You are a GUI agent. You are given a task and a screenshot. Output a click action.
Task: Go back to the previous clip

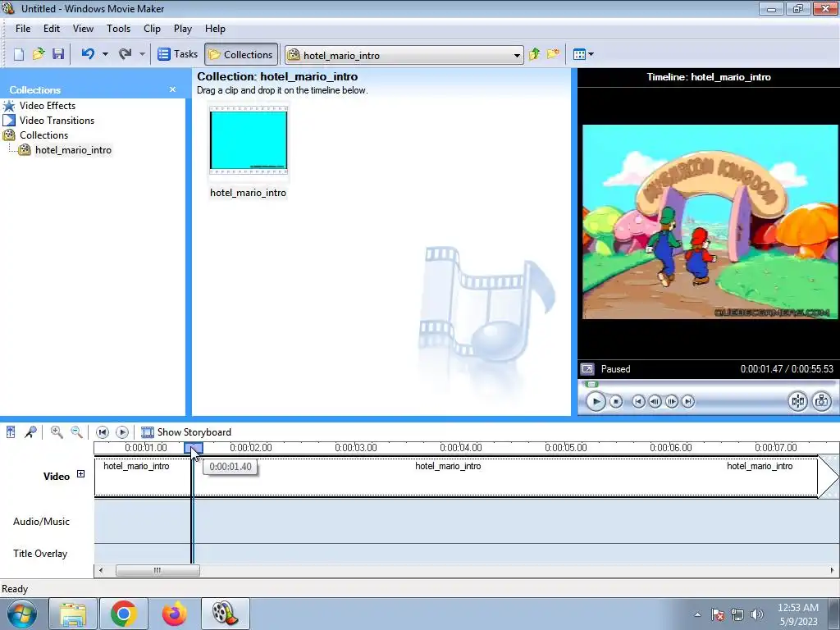638,401
